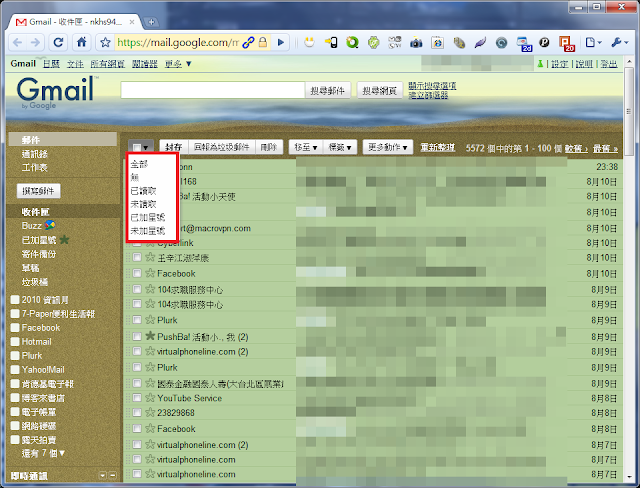Expand the 移至 move-to dropdown
This screenshot has width=640, height=488.
[x=306, y=147]
